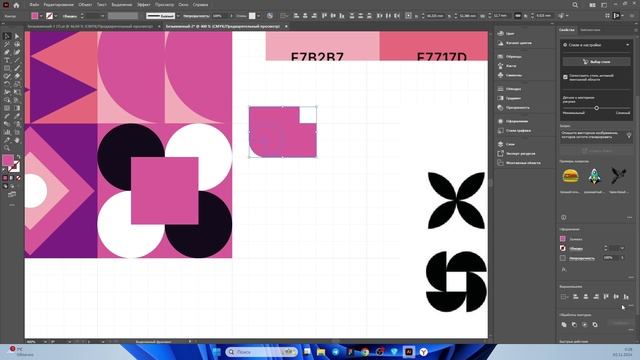
Task: Open the Градиент panel
Action: pyautogui.click(x=509, y=98)
